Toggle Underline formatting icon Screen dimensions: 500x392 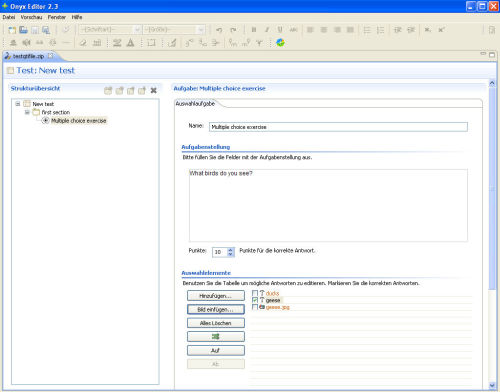pyautogui.click(x=280, y=30)
